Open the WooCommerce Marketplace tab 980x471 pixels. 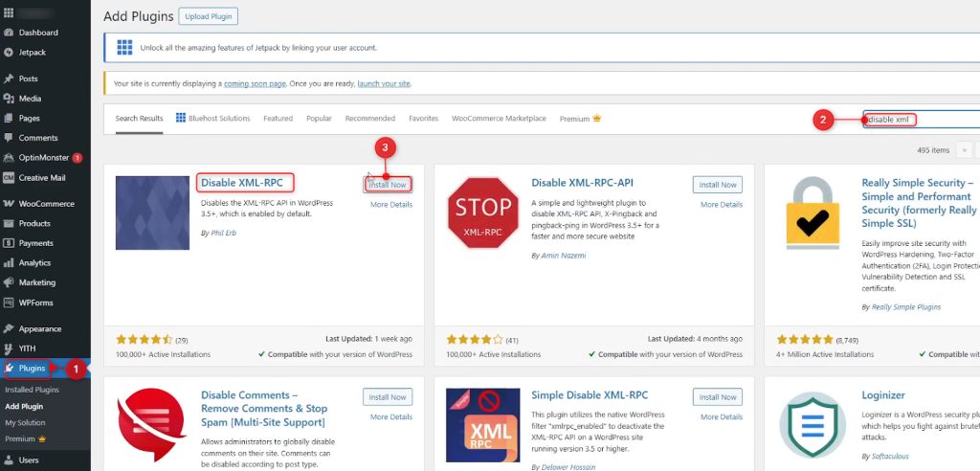[x=499, y=118]
